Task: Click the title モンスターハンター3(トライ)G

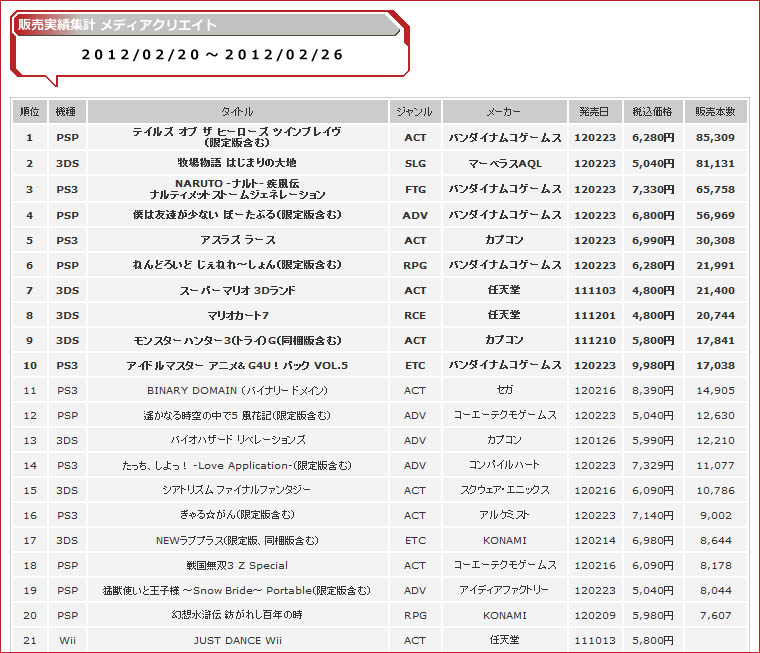Action: tap(238, 341)
